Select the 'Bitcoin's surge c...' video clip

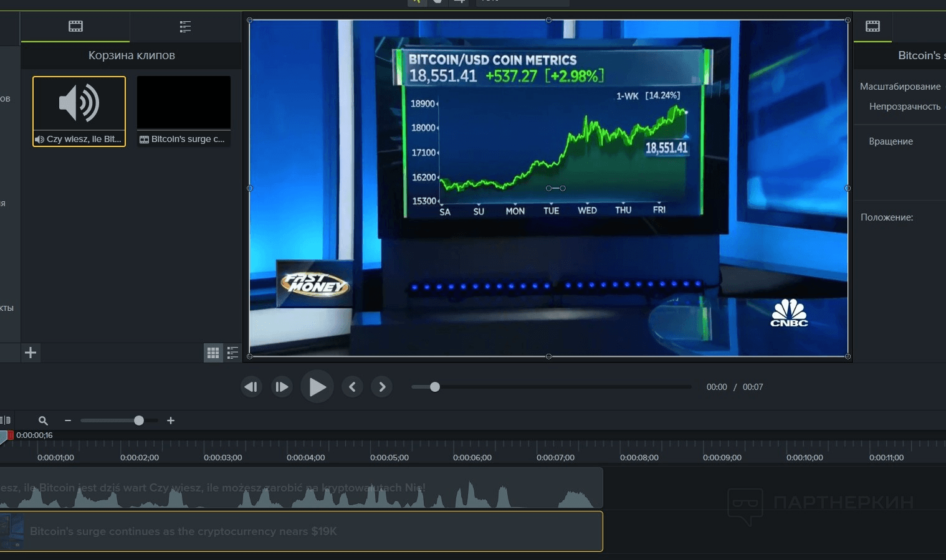[183, 112]
